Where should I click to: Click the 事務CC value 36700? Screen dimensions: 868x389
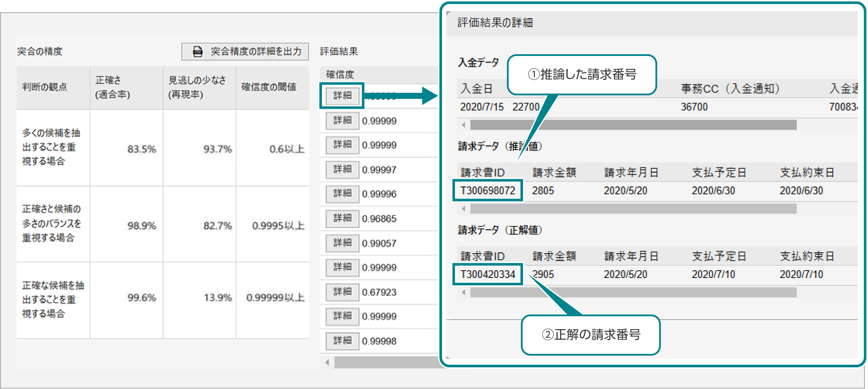coord(694,107)
